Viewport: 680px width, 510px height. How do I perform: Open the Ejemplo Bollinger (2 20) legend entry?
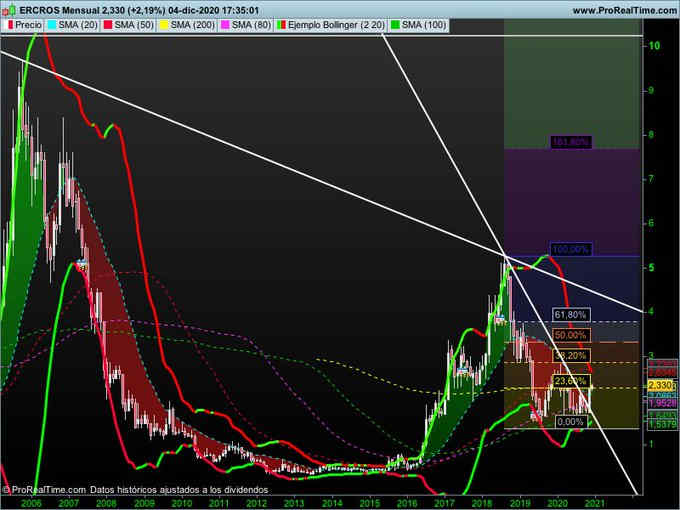[331, 25]
